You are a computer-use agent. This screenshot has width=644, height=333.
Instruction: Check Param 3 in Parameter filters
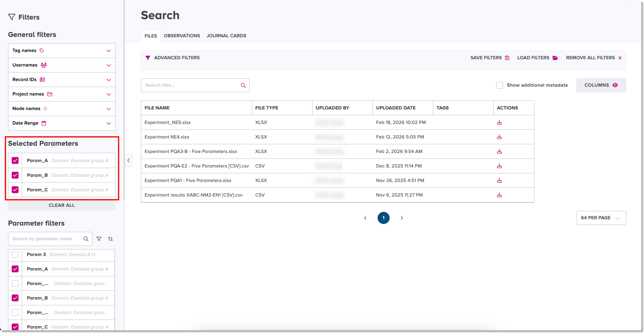coord(15,254)
